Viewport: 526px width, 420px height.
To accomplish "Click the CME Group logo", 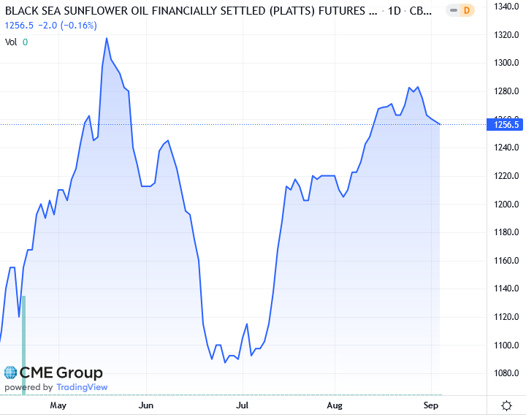I will tap(54, 373).
